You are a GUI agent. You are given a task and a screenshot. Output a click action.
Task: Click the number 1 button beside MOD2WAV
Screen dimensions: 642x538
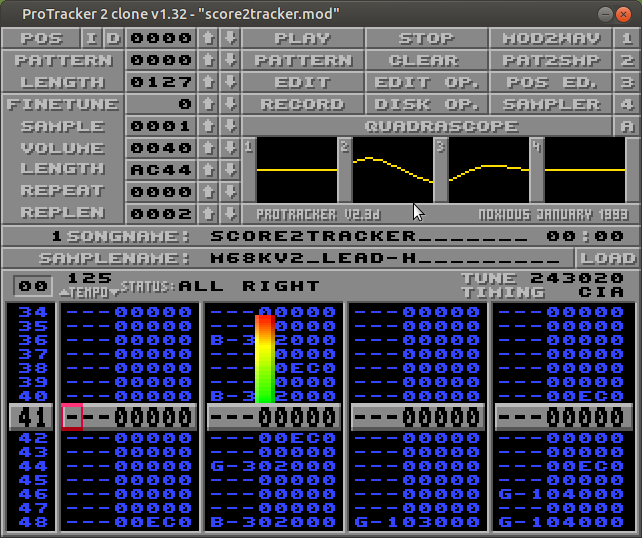point(627,38)
